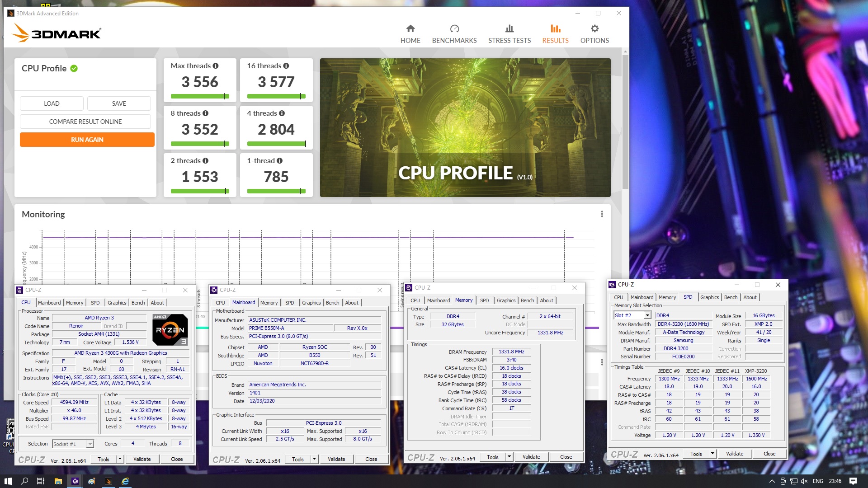The width and height of the screenshot is (868, 488).
Task: Click the 4 threads info icon
Action: click(282, 113)
